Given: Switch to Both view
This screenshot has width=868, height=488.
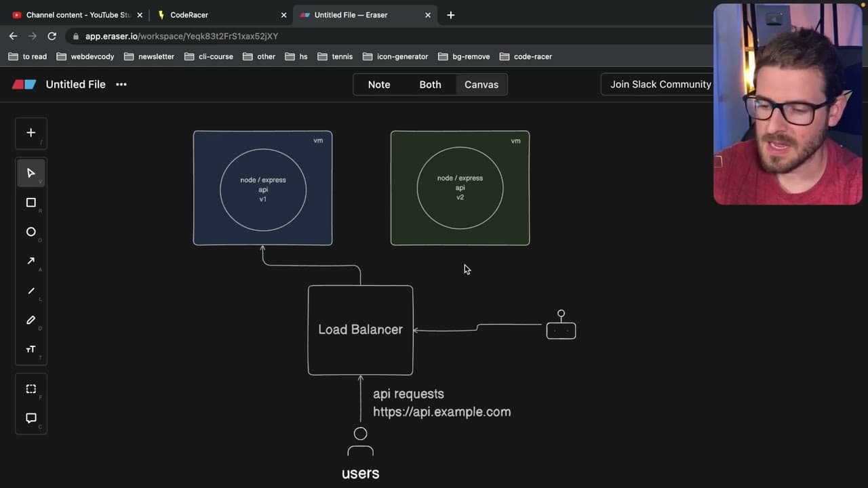Looking at the screenshot, I should (430, 85).
